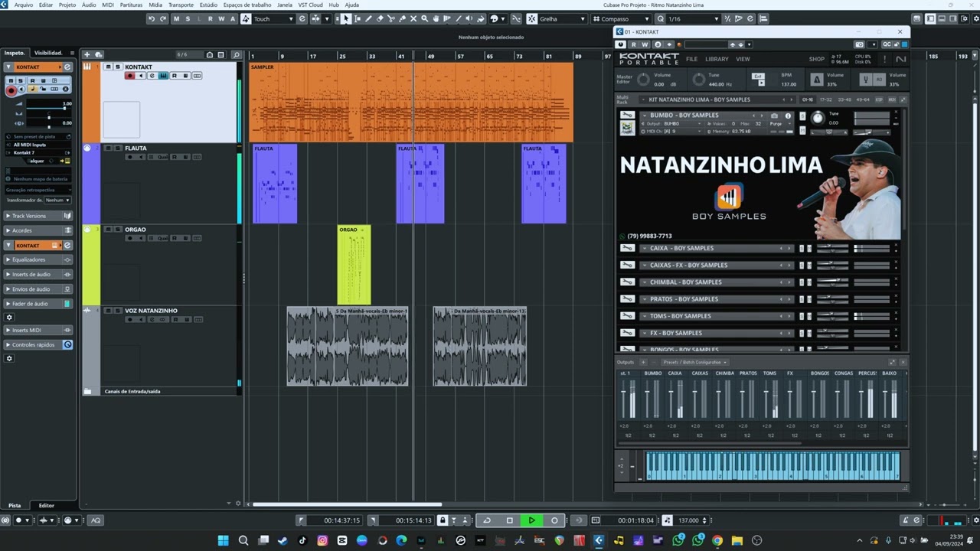Open the Kontakt LIBRARY menu
The width and height of the screenshot is (980, 551).
click(717, 59)
